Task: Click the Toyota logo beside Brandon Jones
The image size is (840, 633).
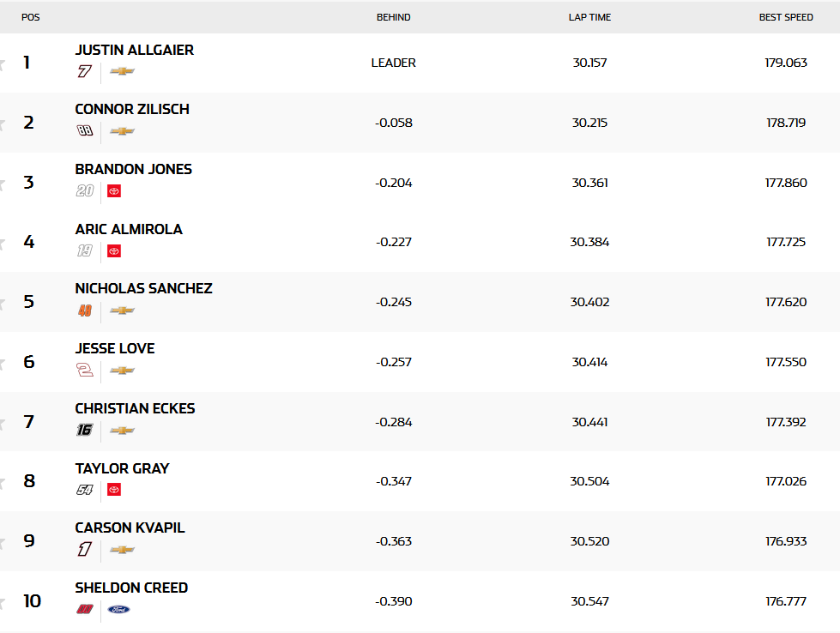Action: [x=114, y=191]
